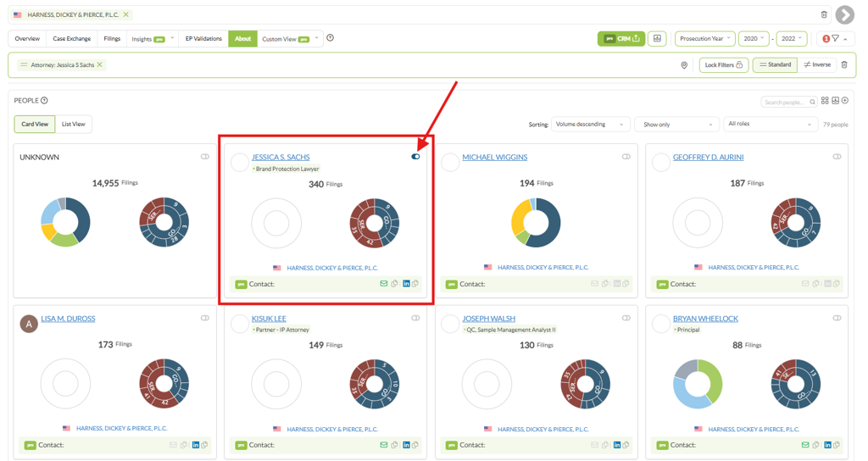Click the help icon after Custom View tab

(330, 38)
